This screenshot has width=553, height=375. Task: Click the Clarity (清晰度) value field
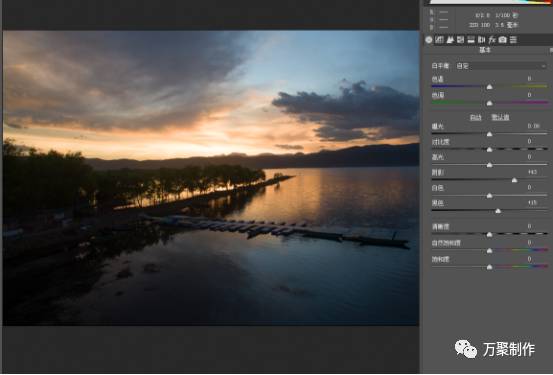coord(529,226)
